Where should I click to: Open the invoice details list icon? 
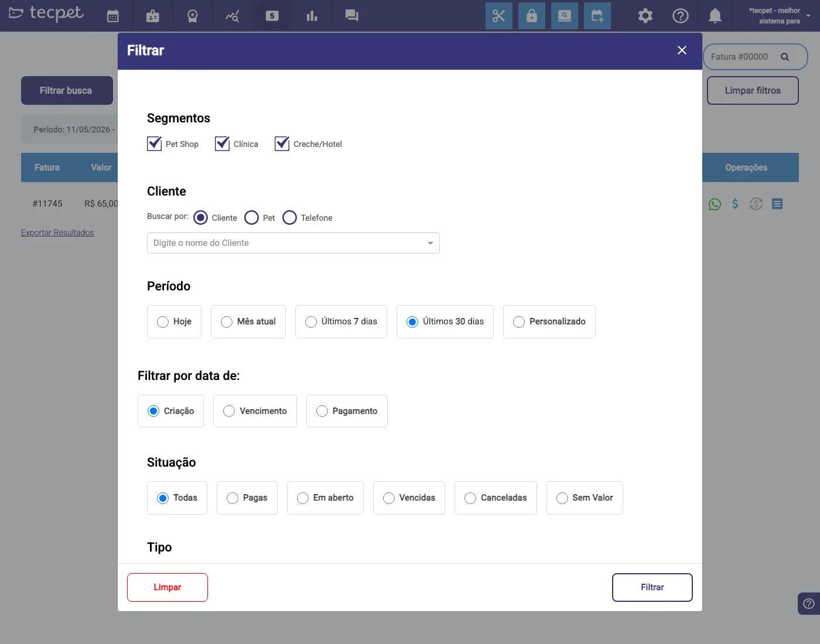click(777, 204)
